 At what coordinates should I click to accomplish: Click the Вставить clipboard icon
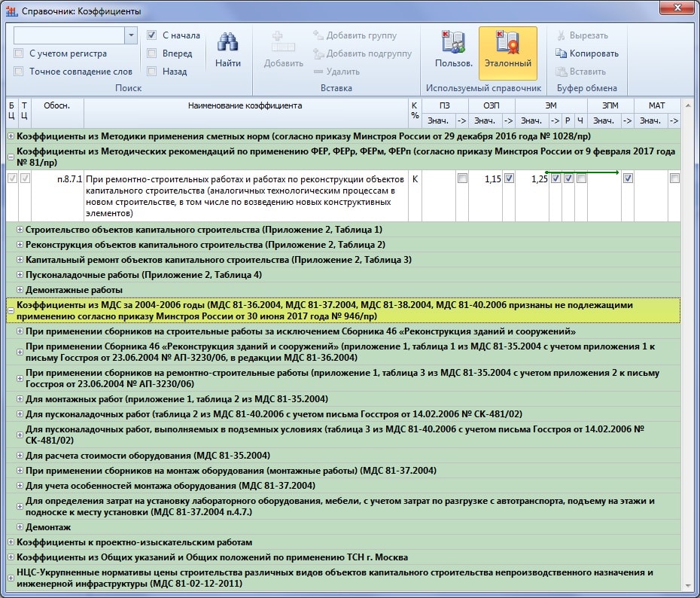pyautogui.click(x=562, y=72)
